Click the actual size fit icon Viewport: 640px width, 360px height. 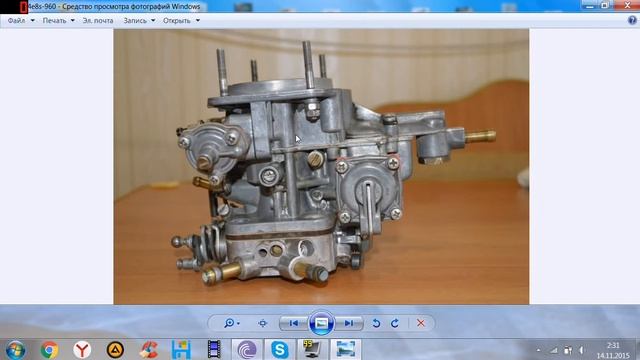tap(262, 323)
